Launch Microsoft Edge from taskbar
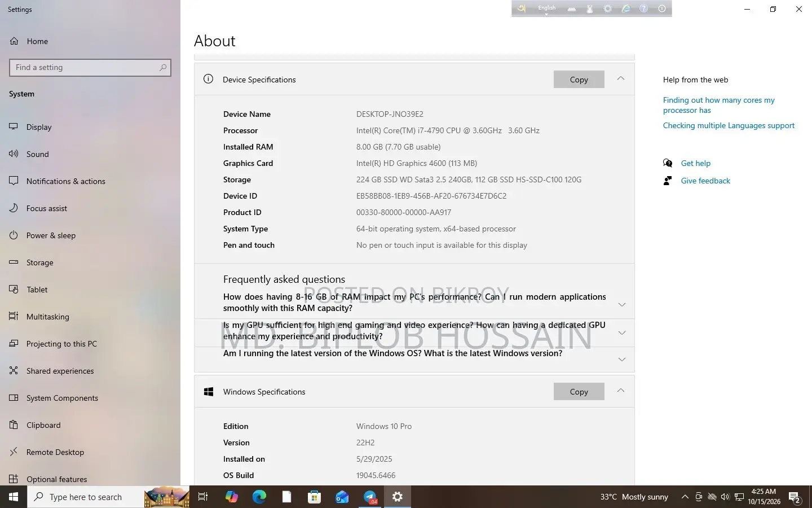 coord(259,497)
